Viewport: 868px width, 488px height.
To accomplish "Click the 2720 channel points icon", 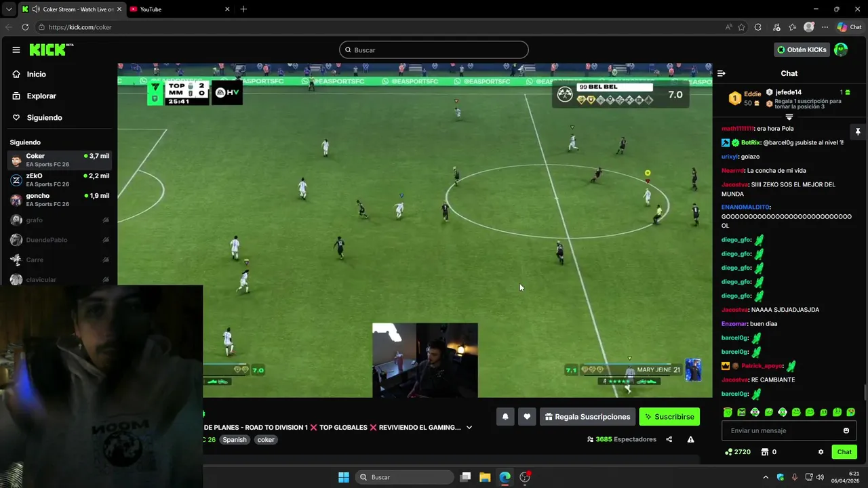I will point(729,452).
